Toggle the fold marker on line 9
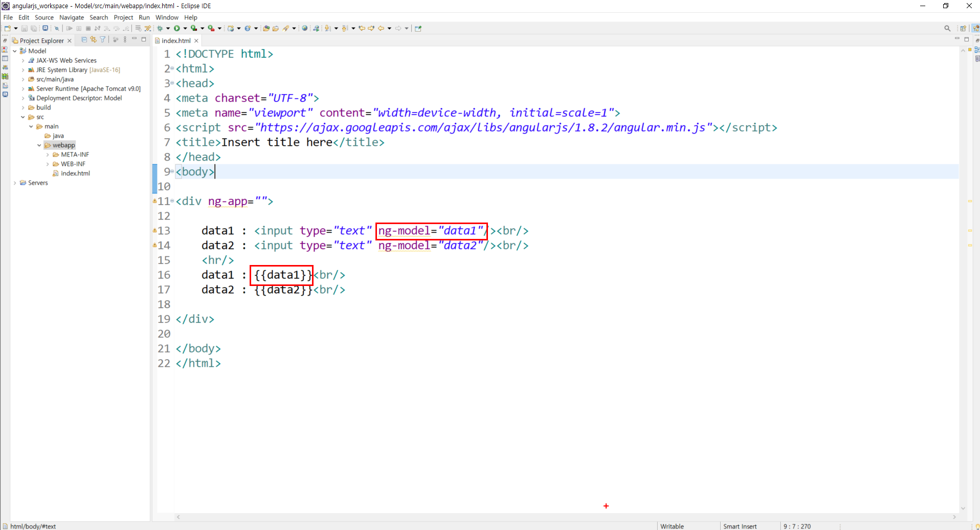980x530 pixels. point(172,172)
